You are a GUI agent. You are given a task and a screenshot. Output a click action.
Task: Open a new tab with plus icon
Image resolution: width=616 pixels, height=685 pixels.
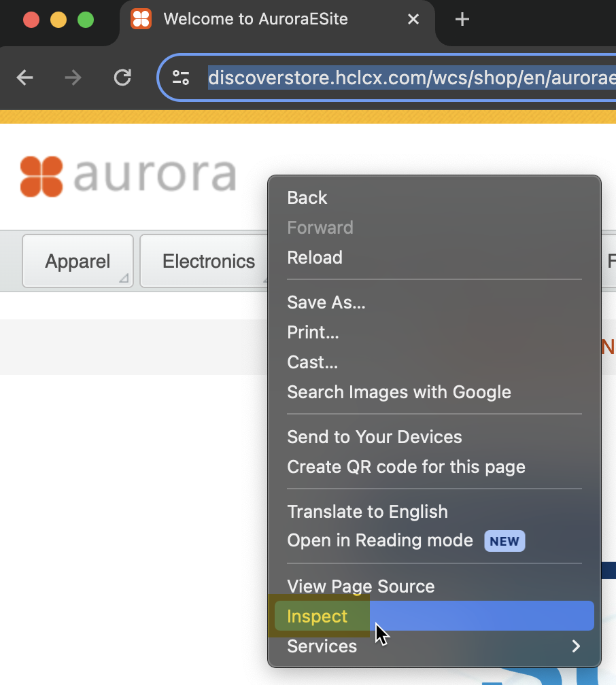462,20
